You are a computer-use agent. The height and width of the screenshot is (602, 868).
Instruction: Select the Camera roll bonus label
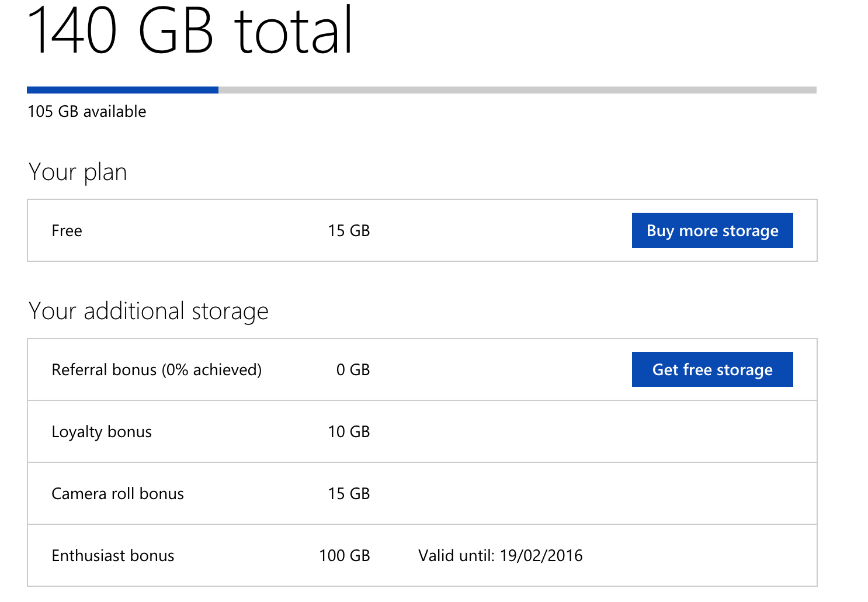[117, 493]
